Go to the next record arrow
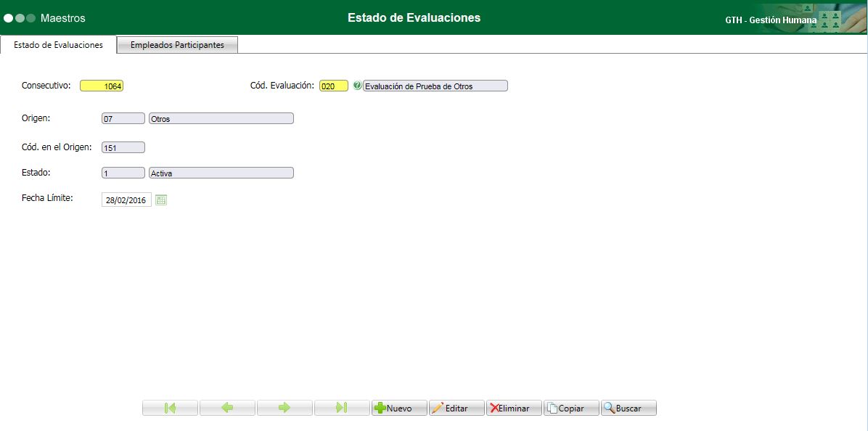The image size is (868, 431). 284,408
